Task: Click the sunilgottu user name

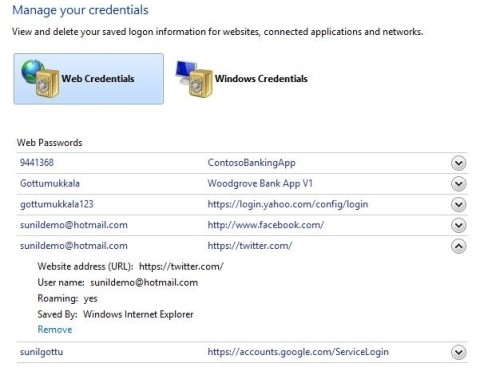Action: pos(41,352)
